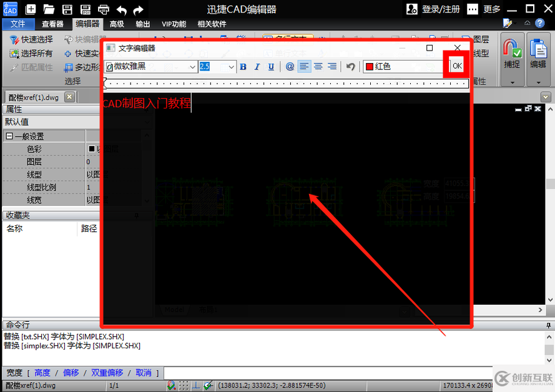Viewport: 555px width, 392px height.
Task: Click the 色彩 property color swatch
Action: (91, 149)
